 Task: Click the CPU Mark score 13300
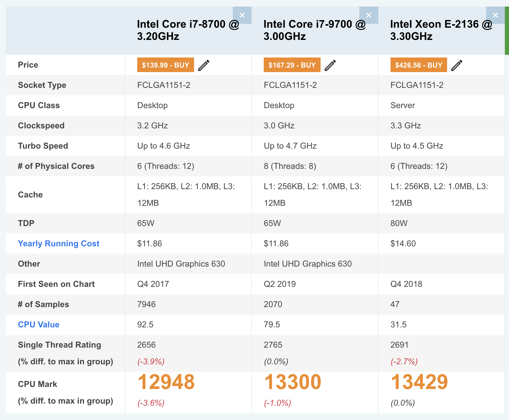tap(293, 382)
